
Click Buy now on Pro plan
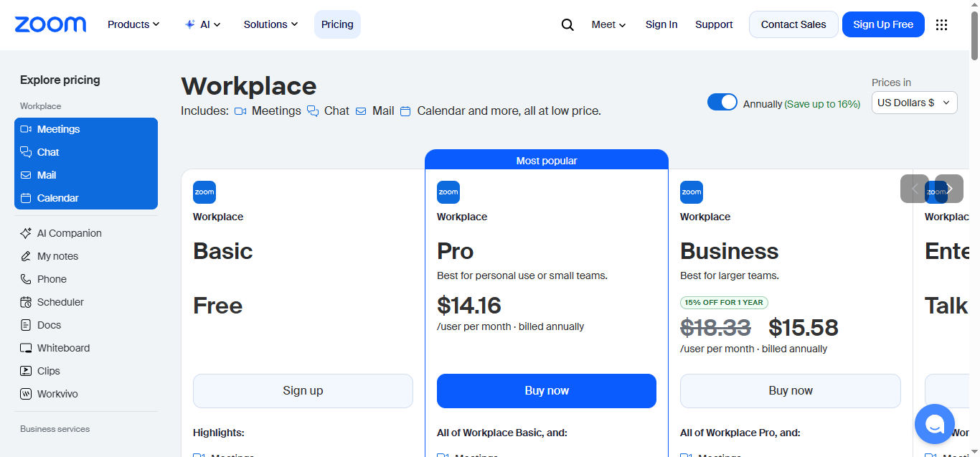click(547, 391)
